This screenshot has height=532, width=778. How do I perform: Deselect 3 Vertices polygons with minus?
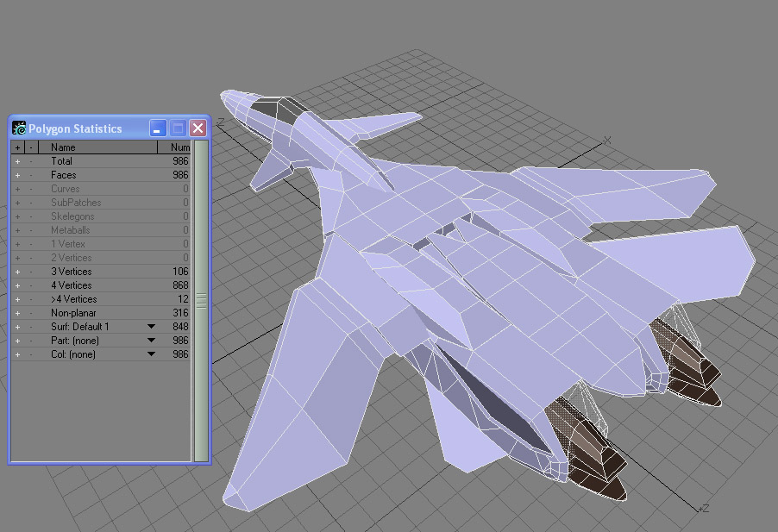(x=31, y=272)
